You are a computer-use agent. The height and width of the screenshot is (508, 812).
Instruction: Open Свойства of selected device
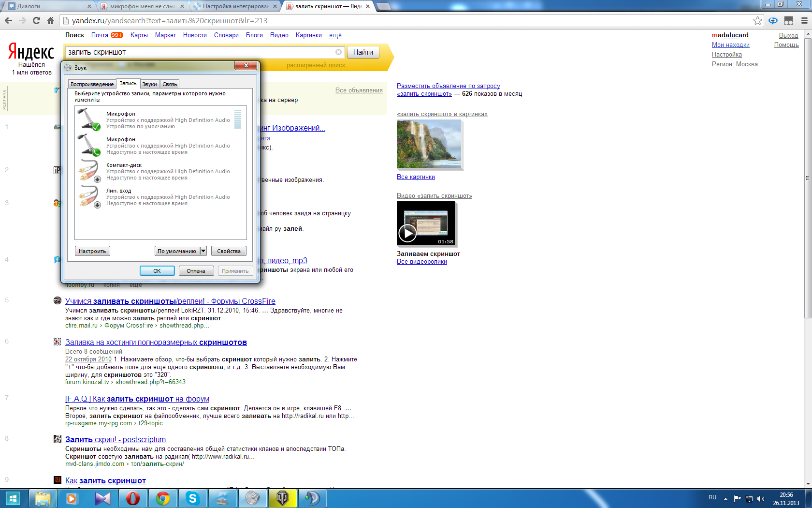pos(229,251)
